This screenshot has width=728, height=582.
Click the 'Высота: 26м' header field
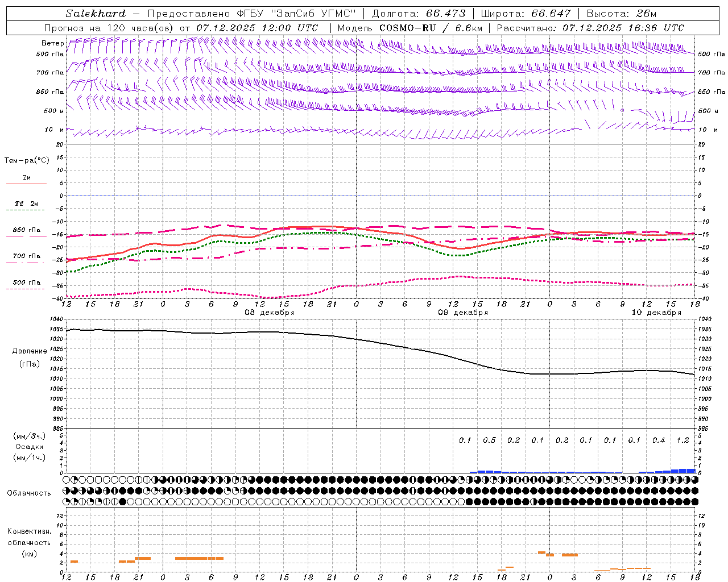tap(621, 14)
